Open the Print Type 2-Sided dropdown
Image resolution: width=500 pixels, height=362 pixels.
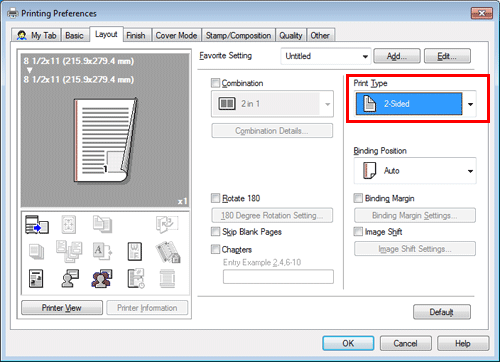pos(415,104)
